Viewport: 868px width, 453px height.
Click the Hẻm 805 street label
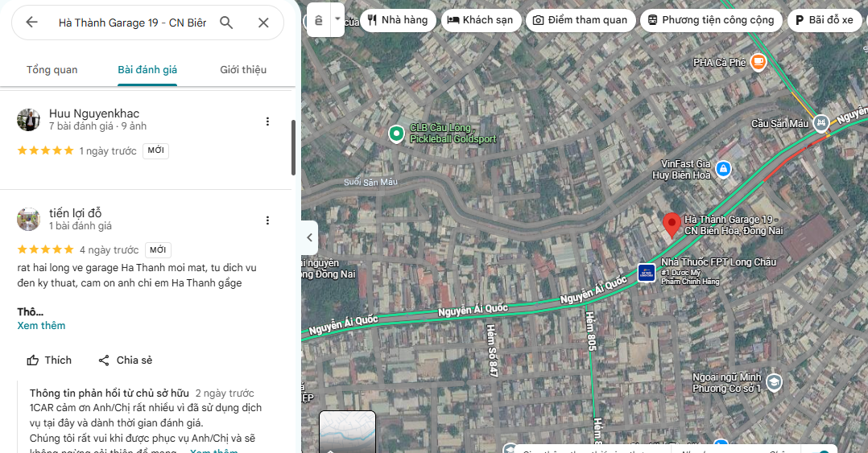[591, 331]
